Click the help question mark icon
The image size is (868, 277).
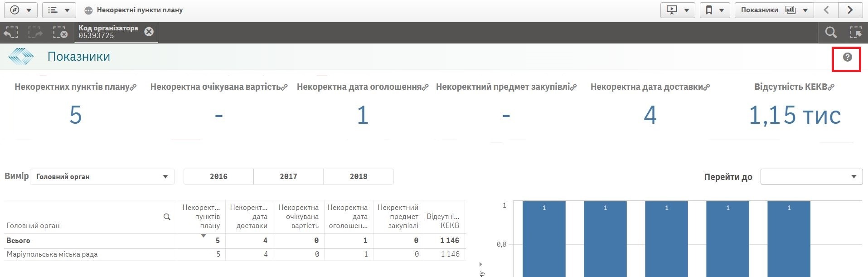pyautogui.click(x=847, y=57)
